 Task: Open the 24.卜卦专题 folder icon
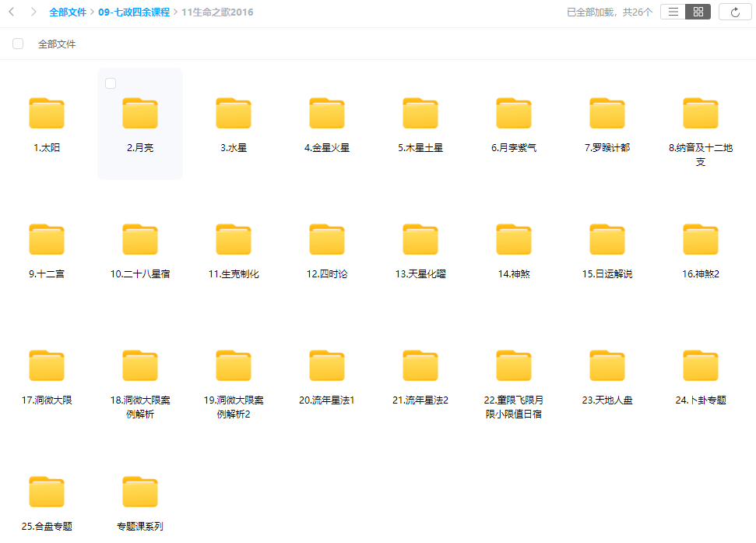pos(701,365)
